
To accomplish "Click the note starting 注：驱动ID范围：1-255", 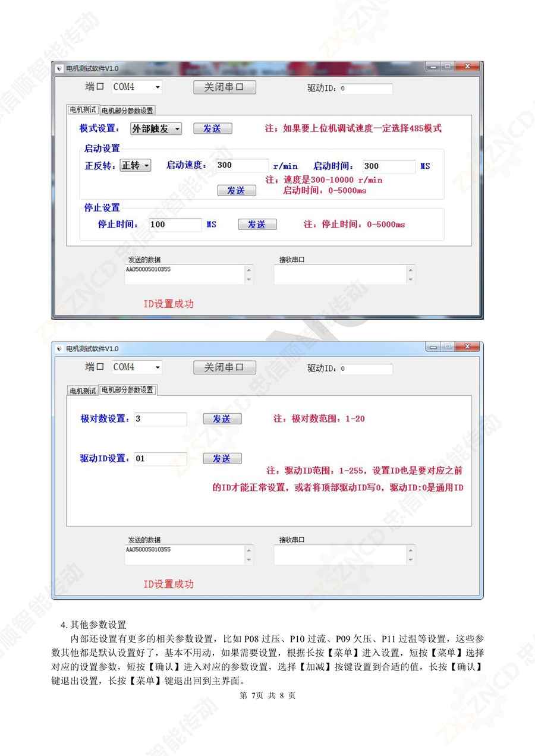I will coord(338,479).
